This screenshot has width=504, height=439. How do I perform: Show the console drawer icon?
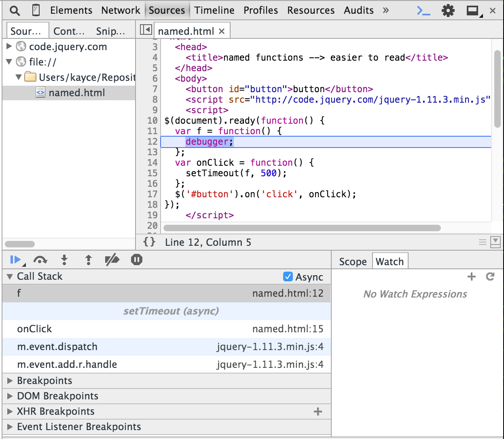tap(423, 11)
